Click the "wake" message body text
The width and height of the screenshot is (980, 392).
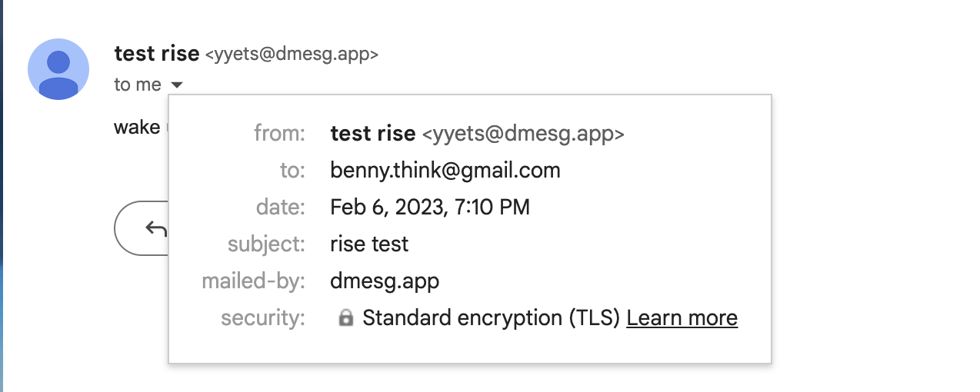pos(137,127)
